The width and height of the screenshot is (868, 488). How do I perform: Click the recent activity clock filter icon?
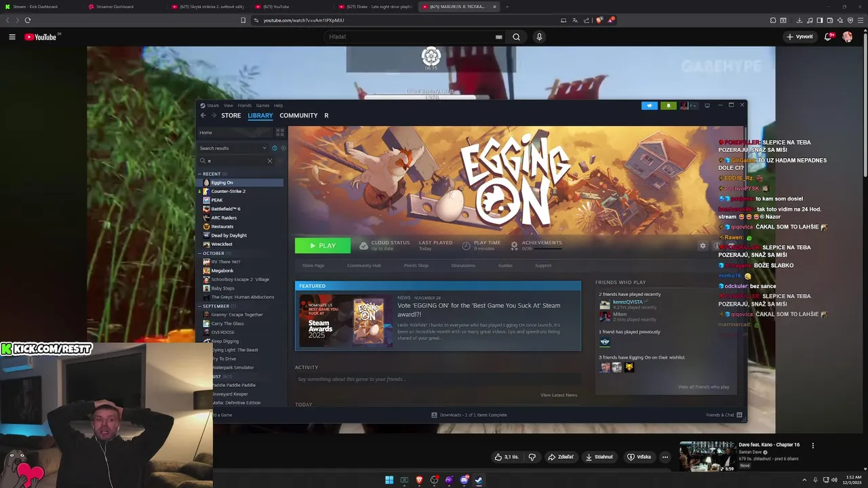coord(275,148)
